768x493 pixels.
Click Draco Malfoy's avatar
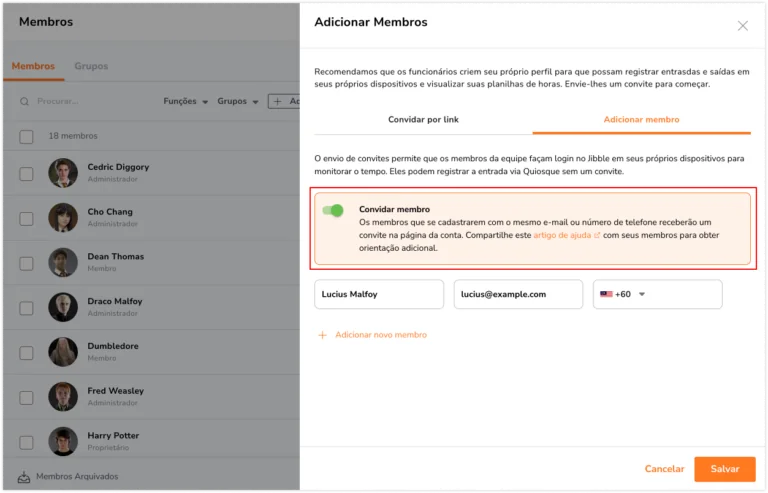click(63, 307)
